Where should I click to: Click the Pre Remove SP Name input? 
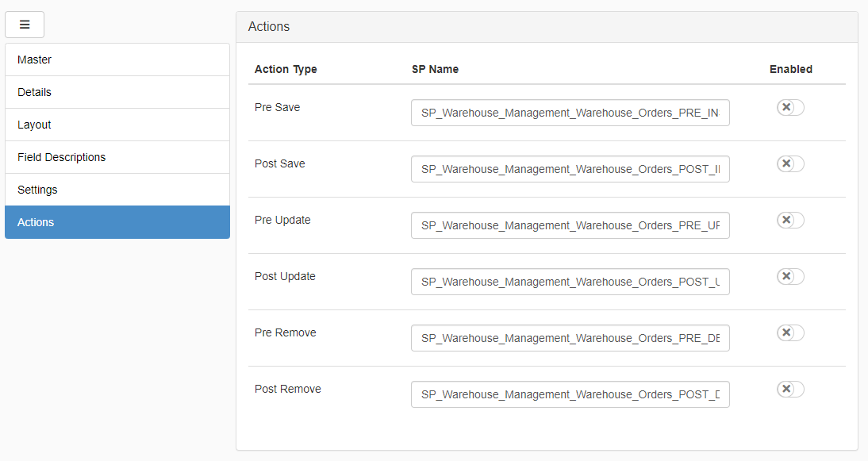point(570,338)
